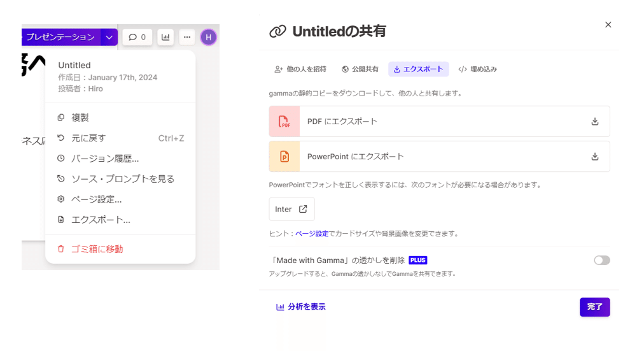Select 複製 from the menu
This screenshot has width=644, height=351.
click(x=120, y=118)
